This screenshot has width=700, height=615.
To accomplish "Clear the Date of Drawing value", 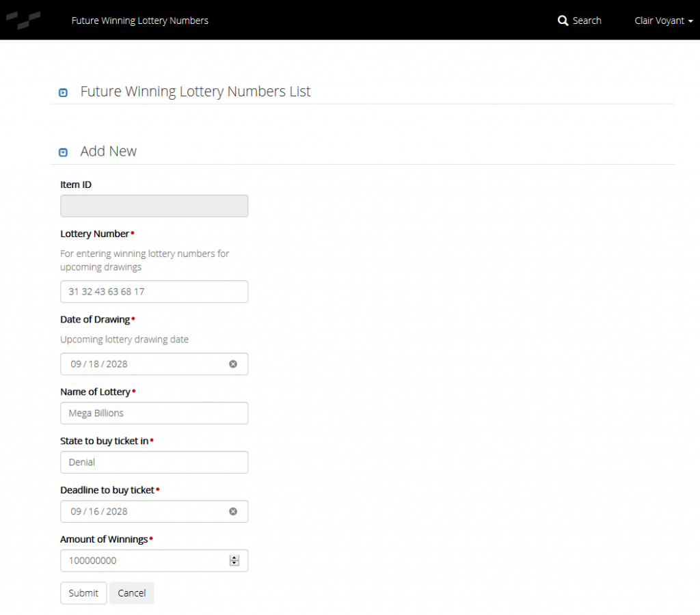I will click(x=233, y=364).
